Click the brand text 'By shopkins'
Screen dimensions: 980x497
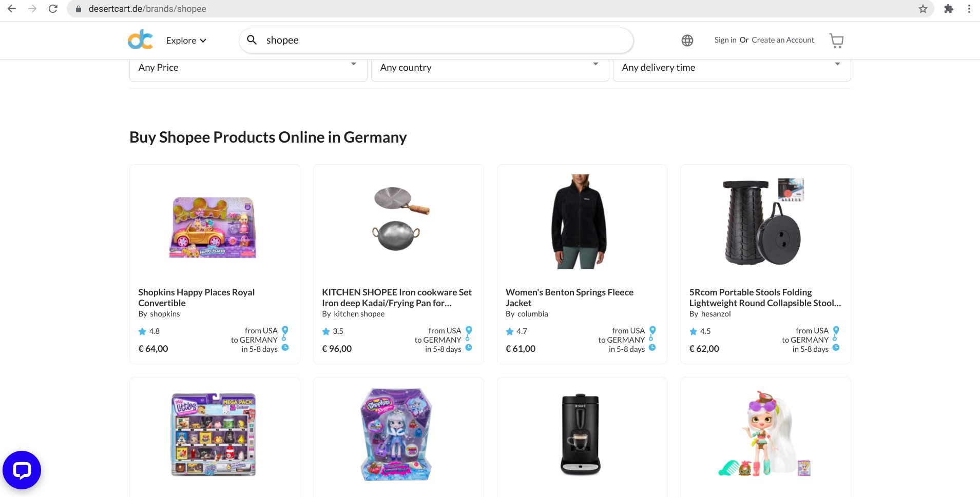tap(159, 314)
